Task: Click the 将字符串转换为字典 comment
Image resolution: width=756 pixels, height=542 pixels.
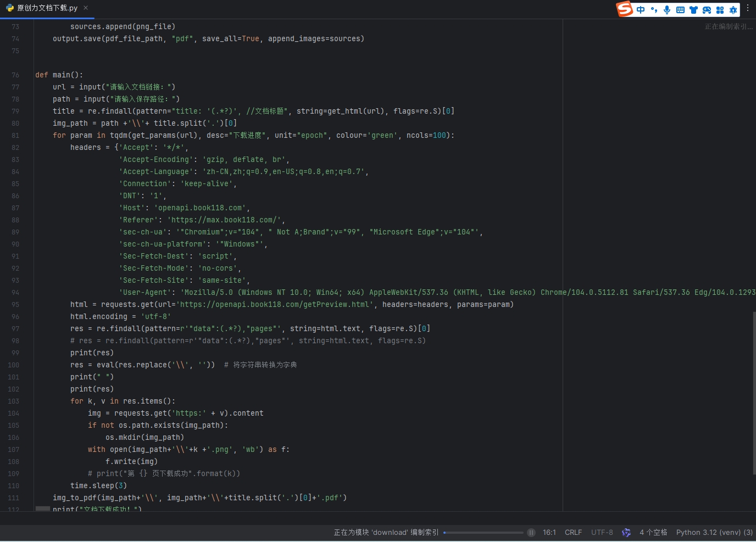Action: coord(260,365)
